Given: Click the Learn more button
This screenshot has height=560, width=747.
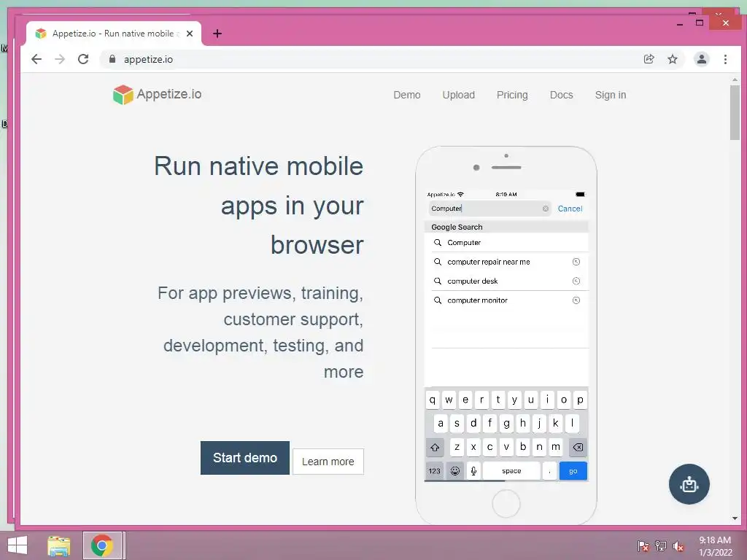Looking at the screenshot, I should [328, 462].
